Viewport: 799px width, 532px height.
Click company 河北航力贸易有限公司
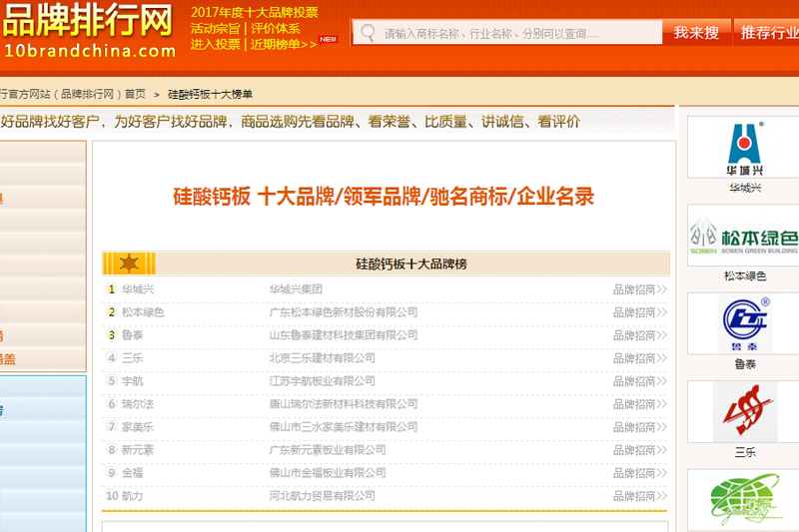pos(322,495)
